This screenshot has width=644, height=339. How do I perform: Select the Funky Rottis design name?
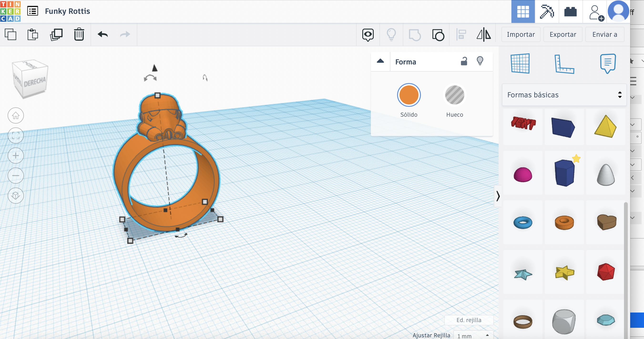coord(67,11)
